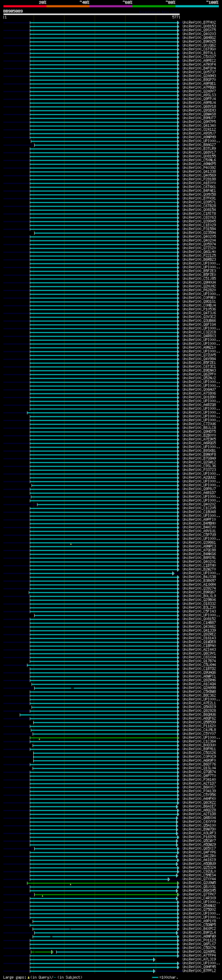This screenshot has width=222, height=980.
Task: Click short green alignment segment for UniRef100_Q2A9M1
Action: [x=42, y=952]
